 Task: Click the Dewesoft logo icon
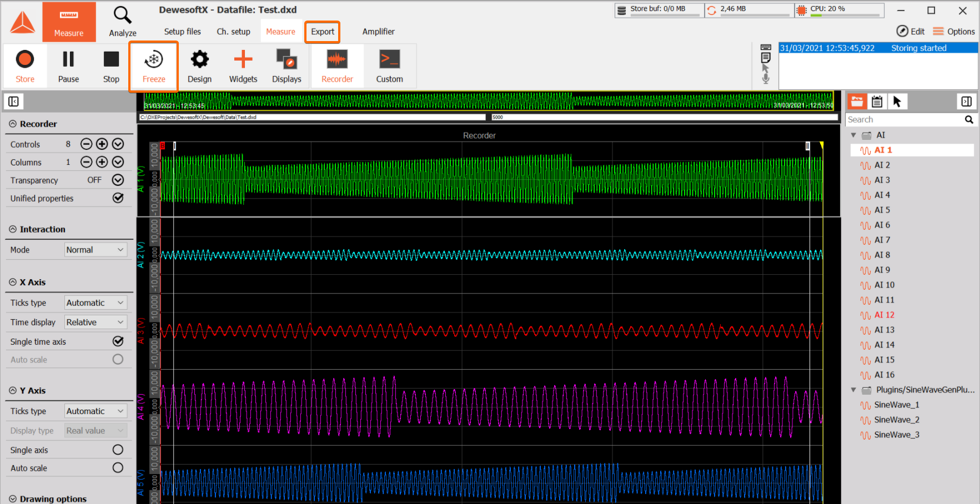[x=23, y=22]
